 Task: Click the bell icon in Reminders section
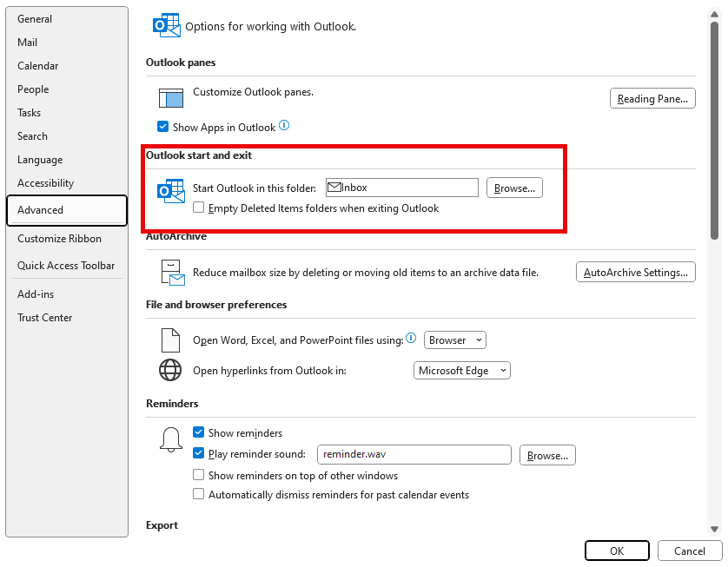pyautogui.click(x=169, y=439)
